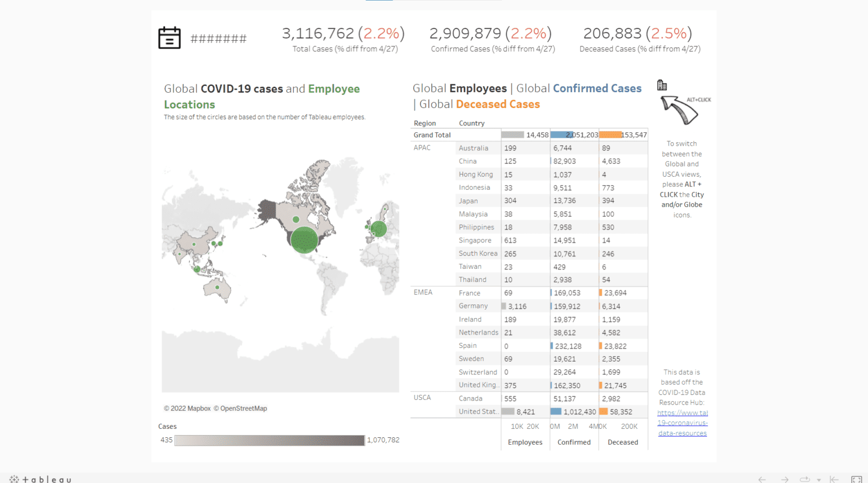Image resolution: width=868 pixels, height=483 pixels.
Task: Sort the table by the Confirmed column header
Action: coord(574,442)
